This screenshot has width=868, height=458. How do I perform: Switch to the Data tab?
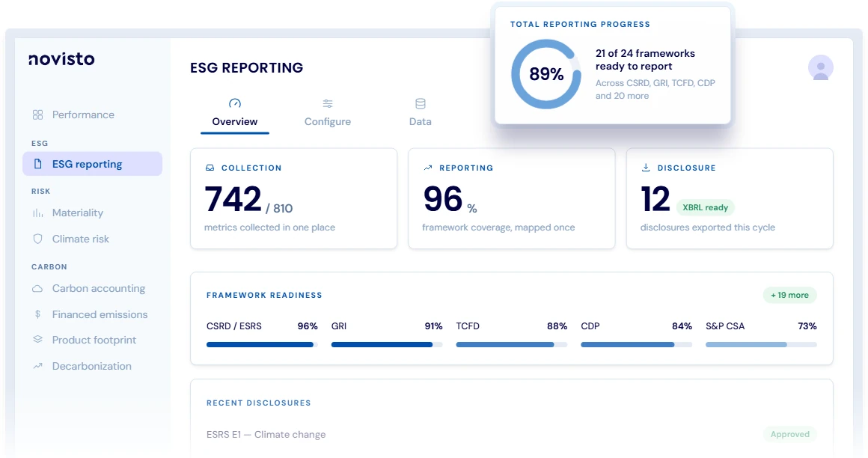pyautogui.click(x=421, y=114)
